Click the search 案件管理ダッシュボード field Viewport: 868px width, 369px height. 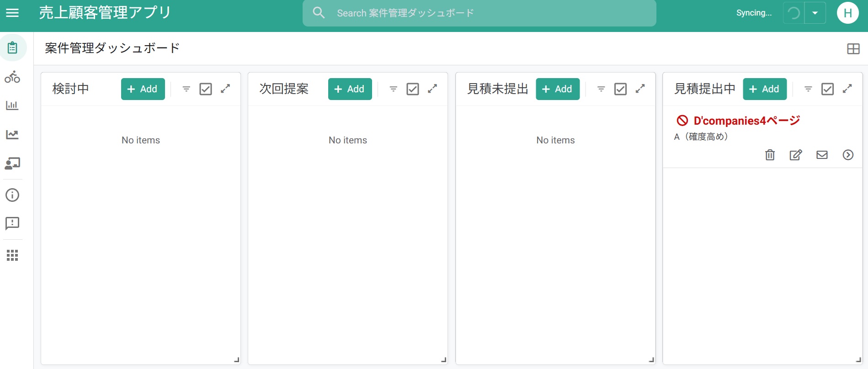click(479, 13)
